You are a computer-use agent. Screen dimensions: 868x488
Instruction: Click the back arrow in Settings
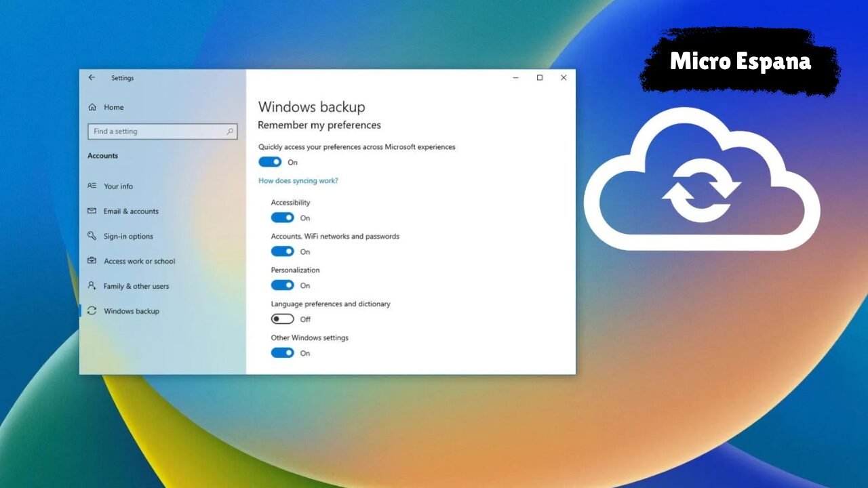point(92,78)
